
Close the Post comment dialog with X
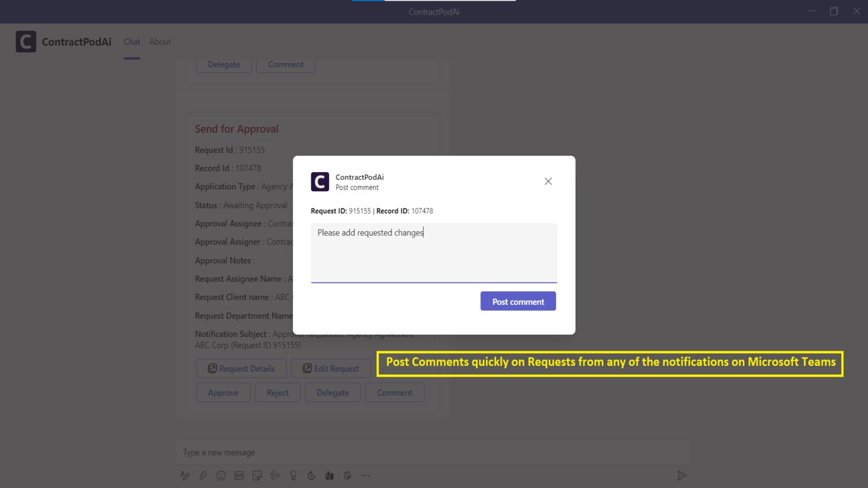[x=548, y=181]
